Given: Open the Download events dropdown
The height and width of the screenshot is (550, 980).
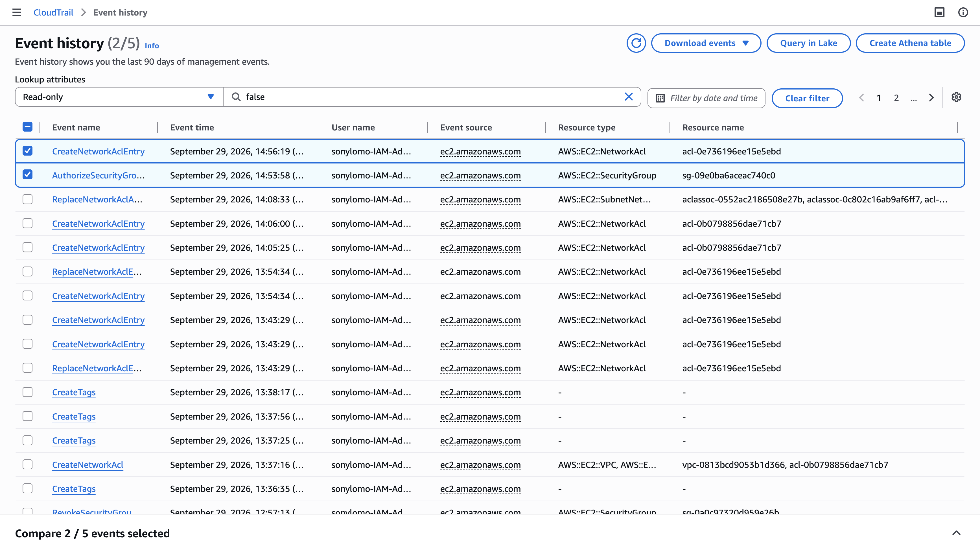Looking at the screenshot, I should 706,43.
